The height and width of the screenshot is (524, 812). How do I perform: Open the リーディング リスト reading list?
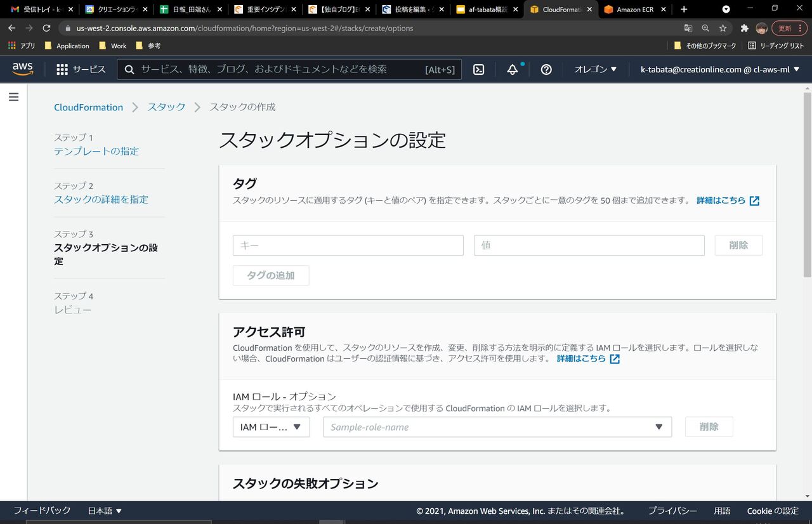coord(776,46)
